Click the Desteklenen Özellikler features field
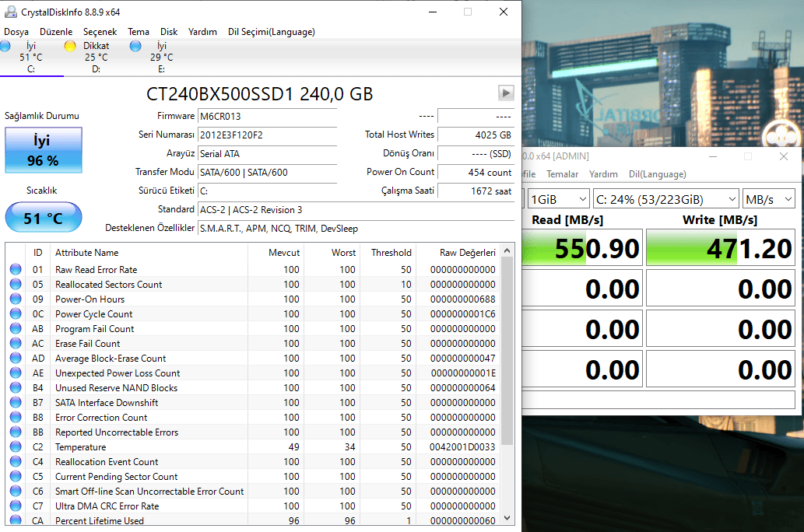The height and width of the screenshot is (532, 804). coord(356,229)
